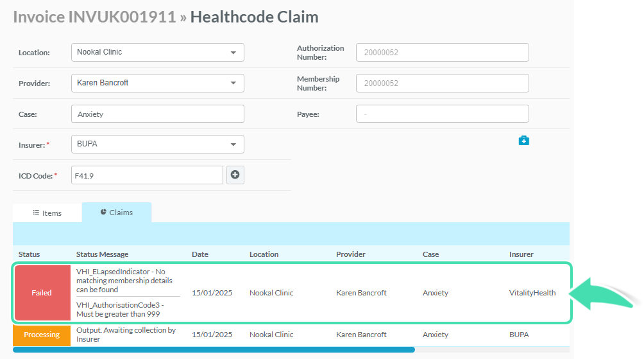Click the red Failed status badge
Viewport: 644px width, 359px height.
tap(42, 293)
